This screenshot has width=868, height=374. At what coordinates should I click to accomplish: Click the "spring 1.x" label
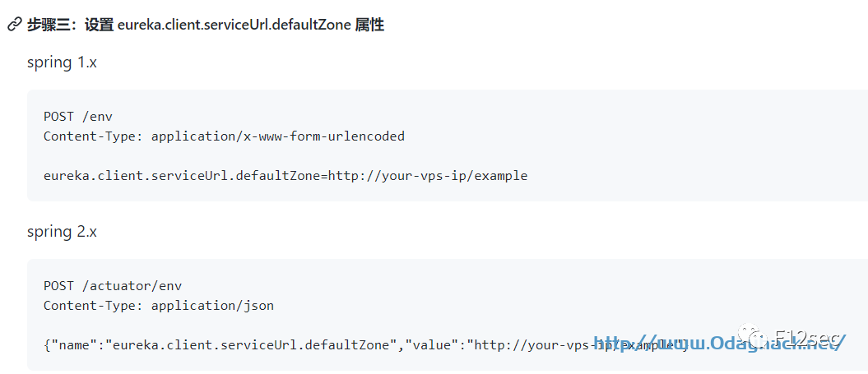point(62,62)
